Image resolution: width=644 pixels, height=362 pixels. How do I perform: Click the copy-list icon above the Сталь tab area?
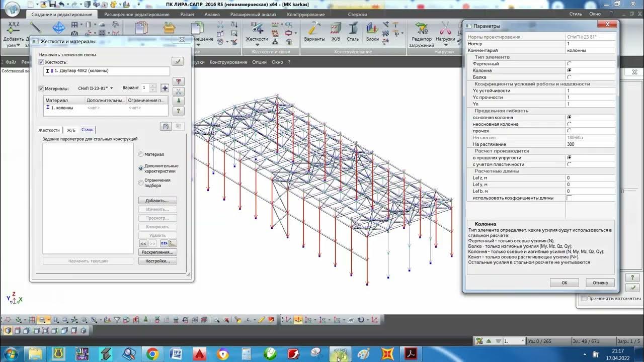(x=166, y=127)
